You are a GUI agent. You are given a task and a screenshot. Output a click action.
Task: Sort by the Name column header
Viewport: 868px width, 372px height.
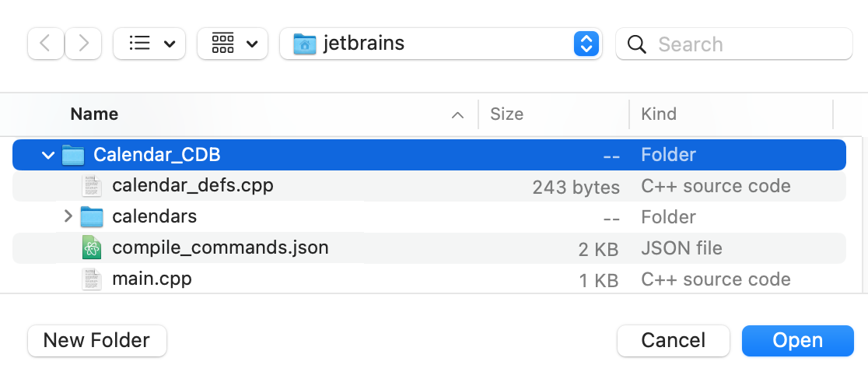pyautogui.click(x=94, y=114)
